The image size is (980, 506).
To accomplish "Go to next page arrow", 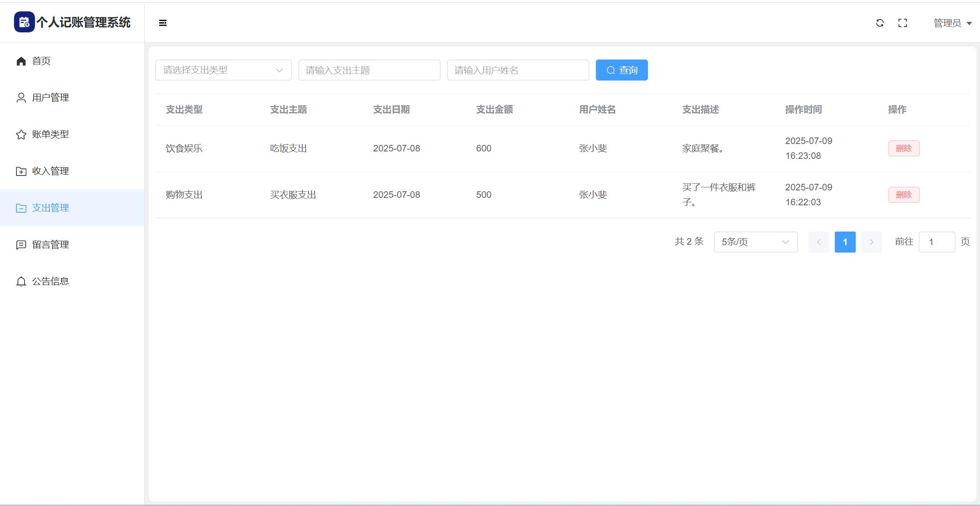I will 871,242.
